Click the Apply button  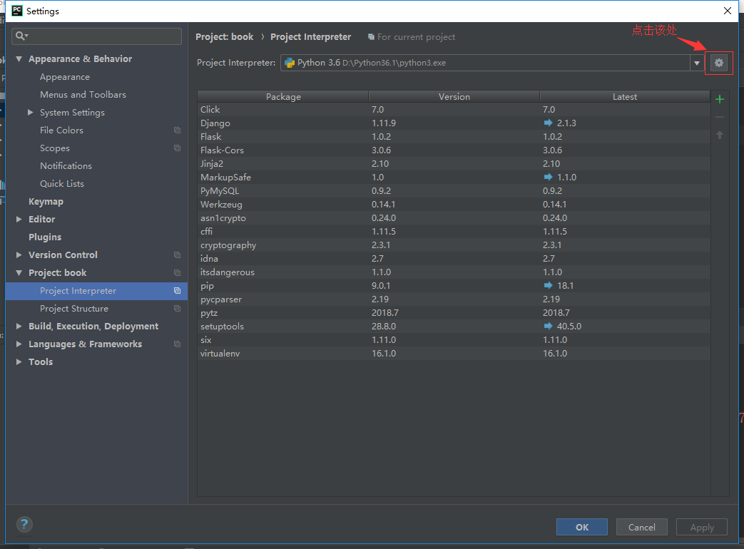tap(702, 527)
